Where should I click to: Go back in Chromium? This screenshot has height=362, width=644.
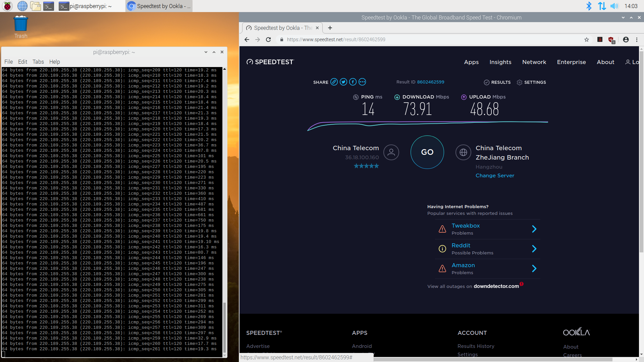tap(247, 40)
